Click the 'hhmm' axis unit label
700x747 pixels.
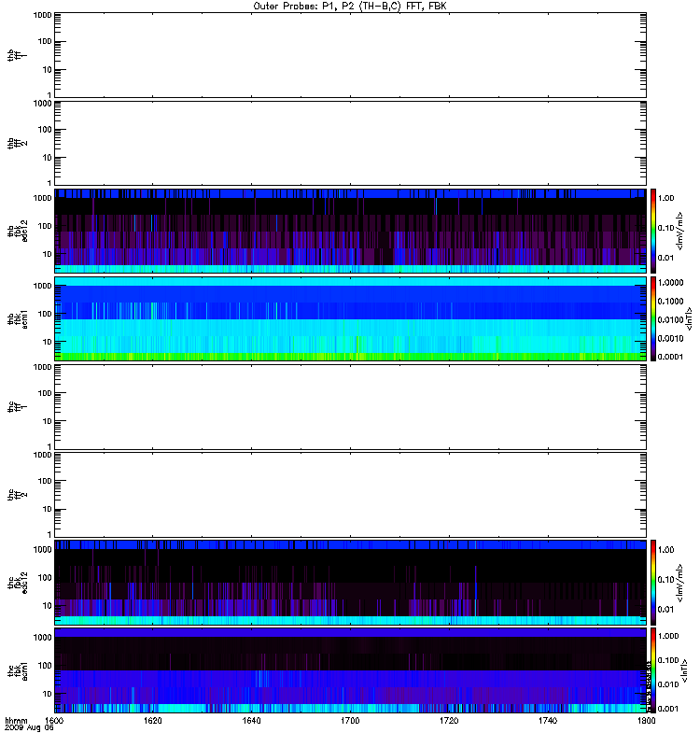16,720
